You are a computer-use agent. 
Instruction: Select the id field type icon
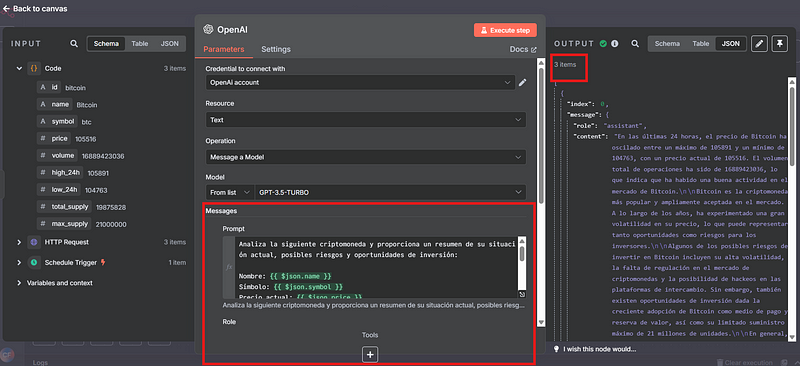pyautogui.click(x=43, y=87)
